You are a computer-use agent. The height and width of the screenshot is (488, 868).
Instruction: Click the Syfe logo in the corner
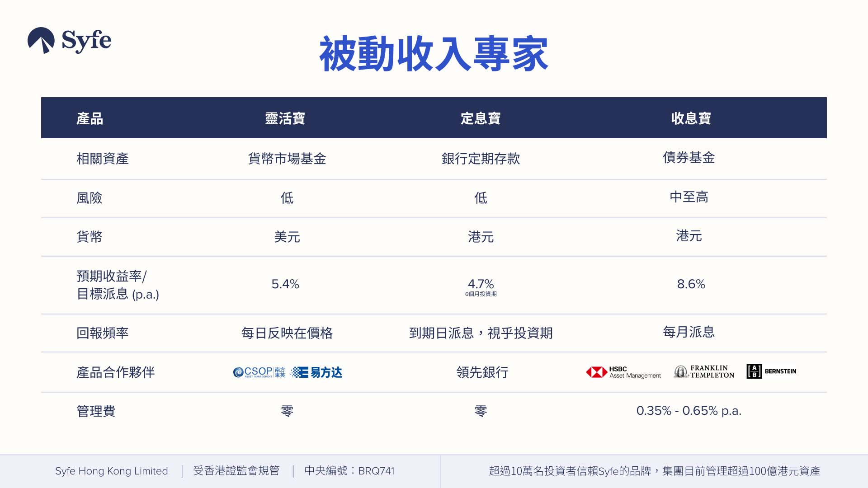(69, 41)
